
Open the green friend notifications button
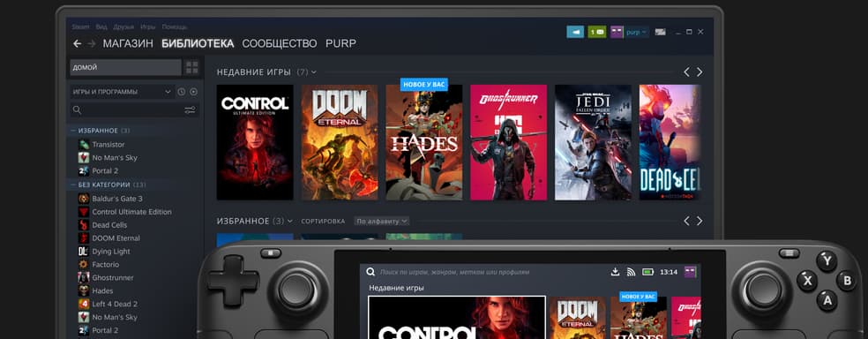(x=596, y=32)
